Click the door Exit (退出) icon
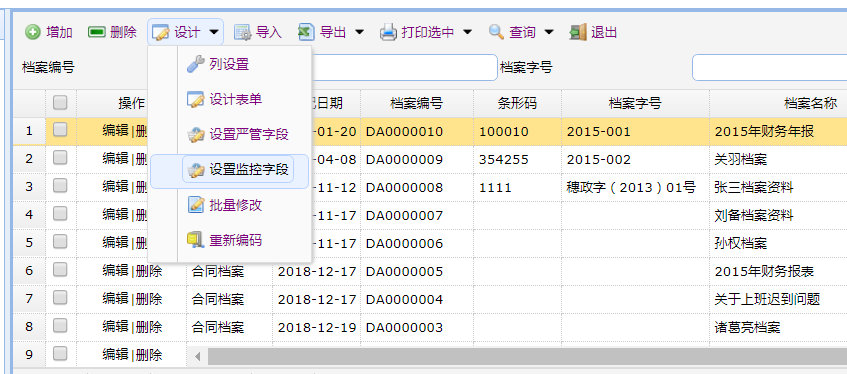Image resolution: width=847 pixels, height=374 pixels. tap(577, 32)
